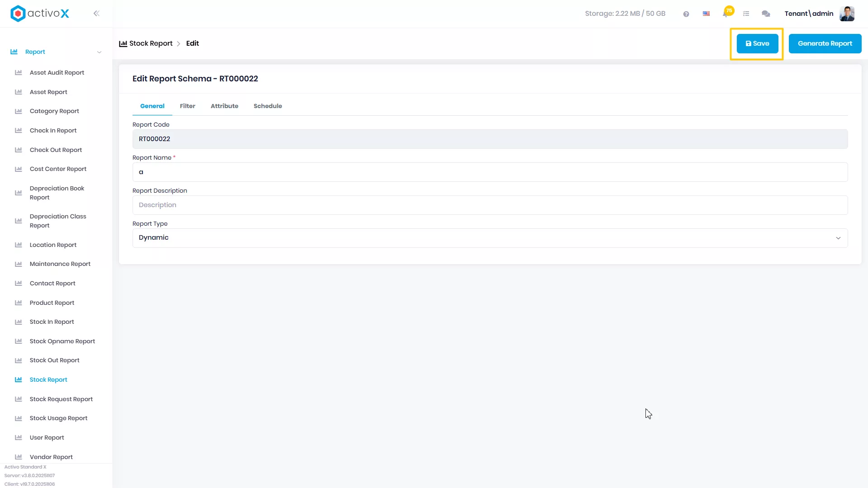This screenshot has width=868, height=488.
Task: Click the Report Code field
Action: coord(490,139)
